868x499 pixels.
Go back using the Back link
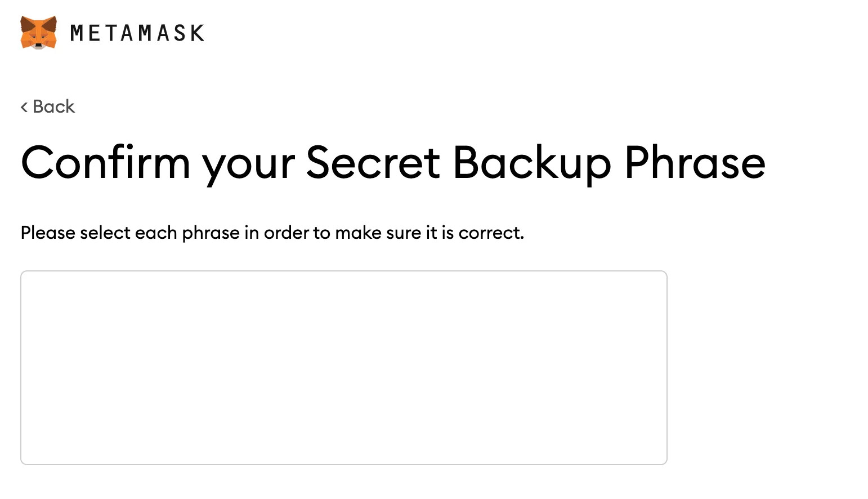point(48,106)
